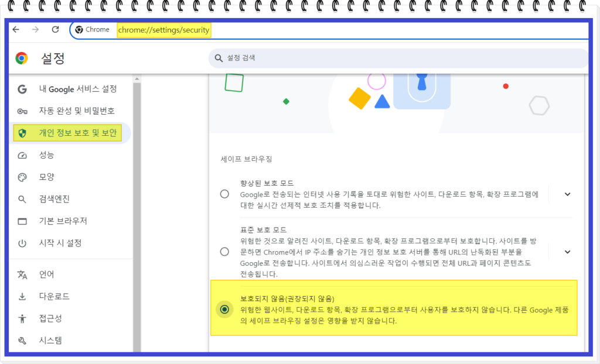The image size is (600, 364).
Task: Select the 보호되지 않음 radio button
Action: (x=224, y=309)
